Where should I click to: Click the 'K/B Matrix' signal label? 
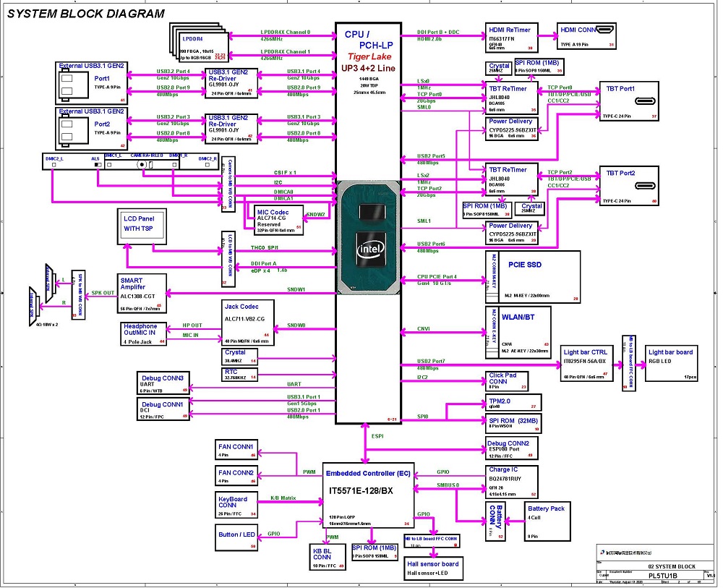click(283, 498)
